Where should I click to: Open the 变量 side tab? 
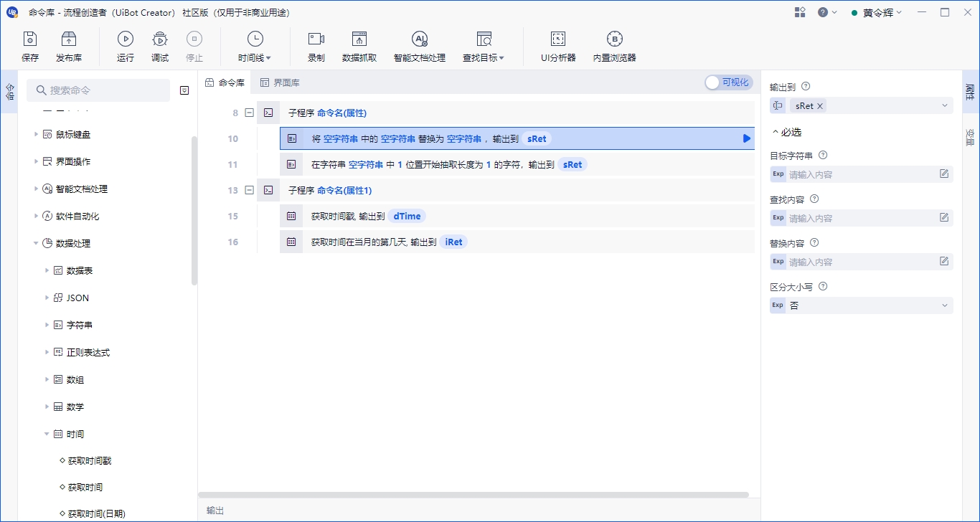[x=970, y=136]
